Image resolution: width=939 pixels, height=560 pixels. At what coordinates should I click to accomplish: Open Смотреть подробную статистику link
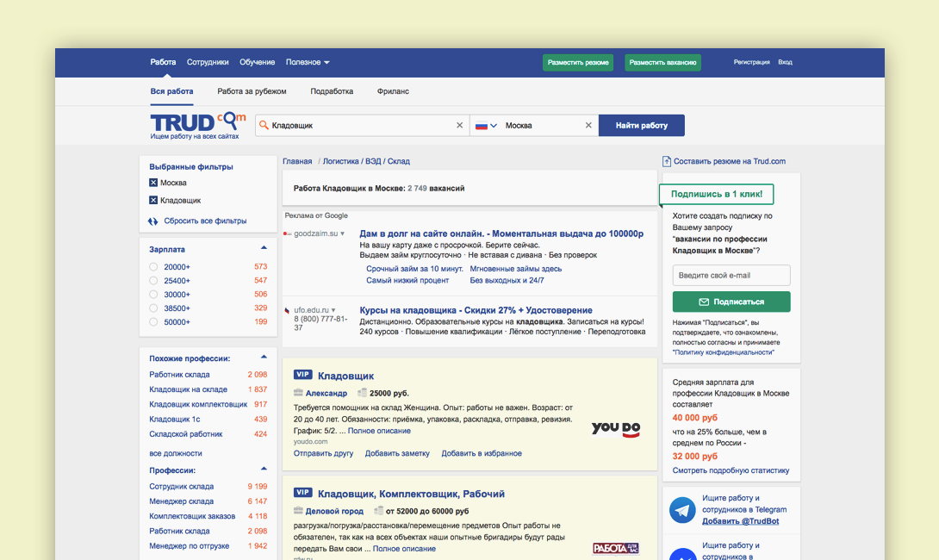[731, 470]
